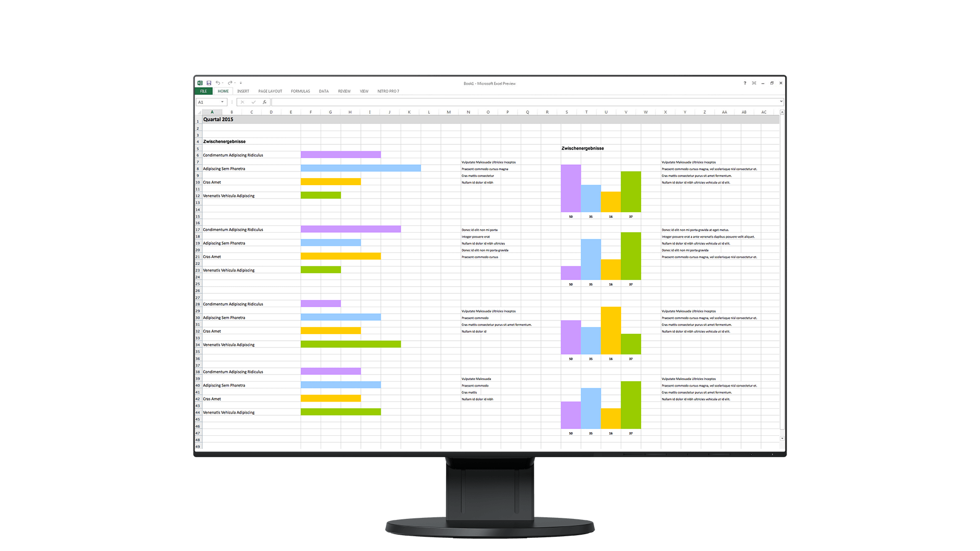Restore down the Excel window
Screen dimensions: 980x551
772,83
